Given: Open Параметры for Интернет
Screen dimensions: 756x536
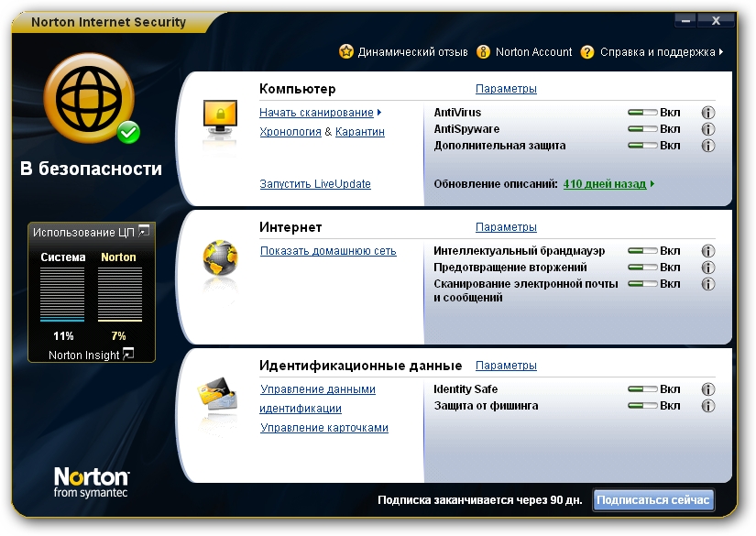Looking at the screenshot, I should (x=506, y=227).
